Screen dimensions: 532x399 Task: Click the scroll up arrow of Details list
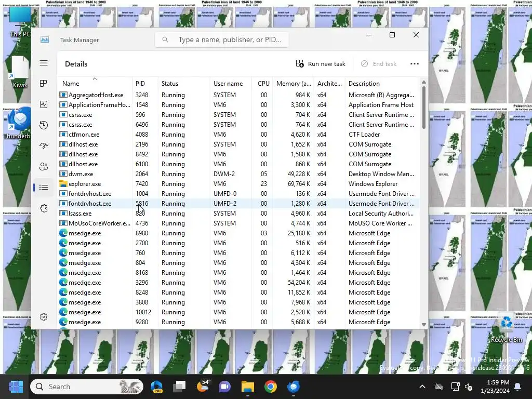click(x=424, y=82)
